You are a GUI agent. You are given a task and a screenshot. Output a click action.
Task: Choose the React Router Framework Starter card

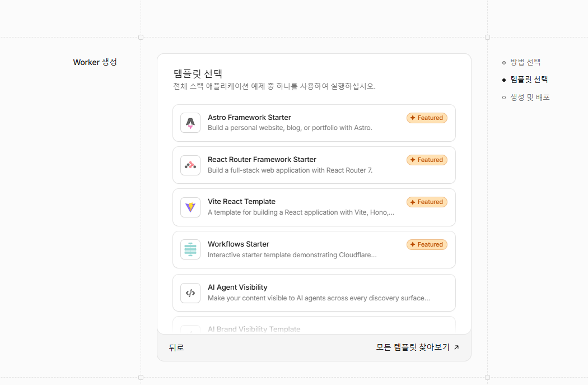pos(314,165)
